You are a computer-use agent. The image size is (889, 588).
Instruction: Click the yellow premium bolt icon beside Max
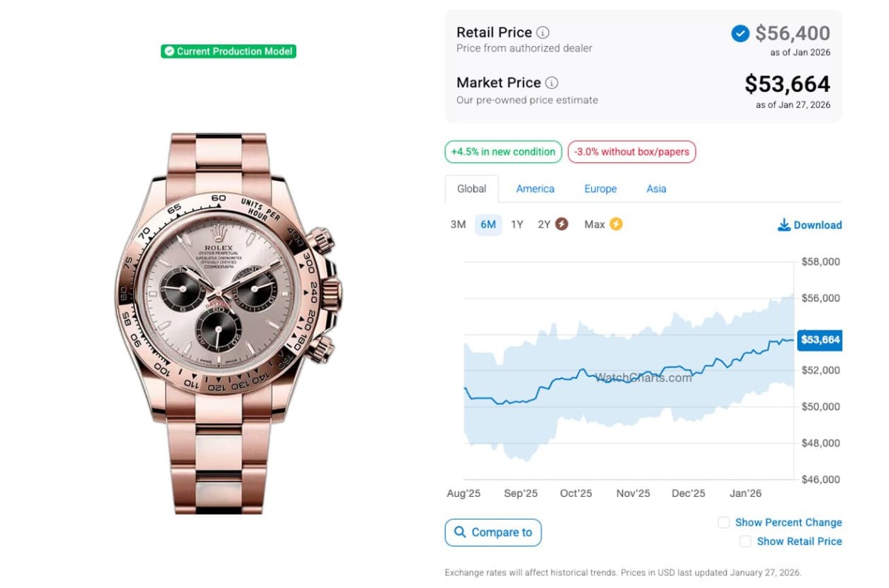coord(616,224)
